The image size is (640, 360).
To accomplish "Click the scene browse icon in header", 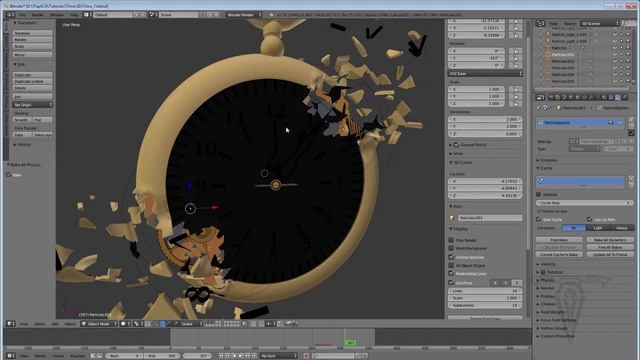I will [x=153, y=15].
